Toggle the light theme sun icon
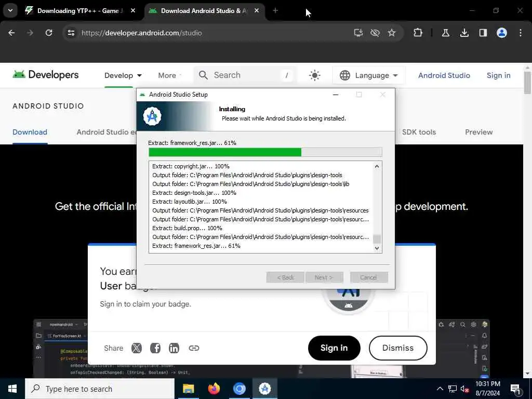 coord(314,75)
